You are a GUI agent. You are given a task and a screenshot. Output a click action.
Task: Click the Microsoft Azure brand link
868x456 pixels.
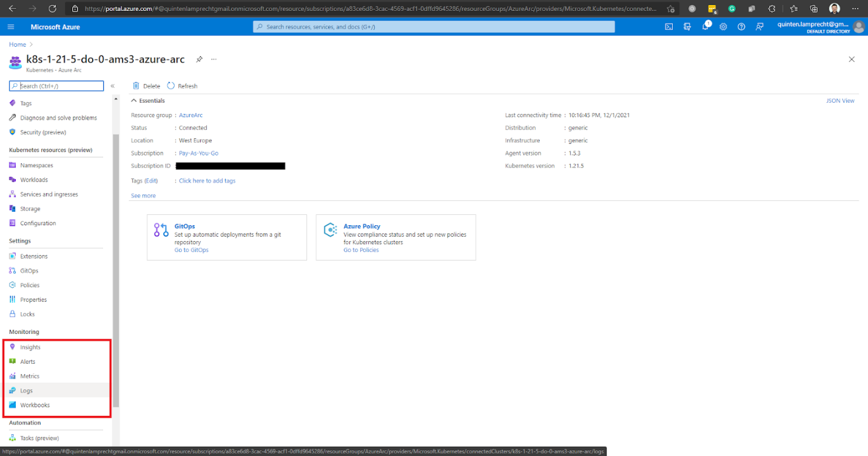(55, 27)
